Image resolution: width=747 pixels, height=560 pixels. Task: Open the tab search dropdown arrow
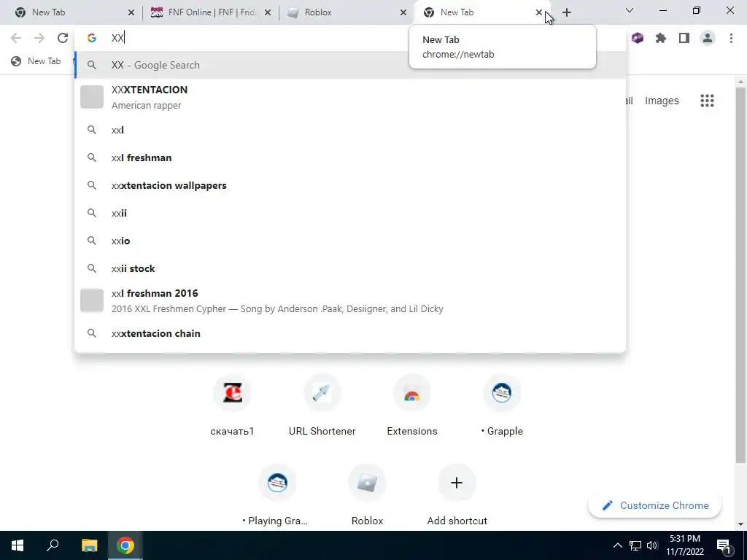click(630, 10)
